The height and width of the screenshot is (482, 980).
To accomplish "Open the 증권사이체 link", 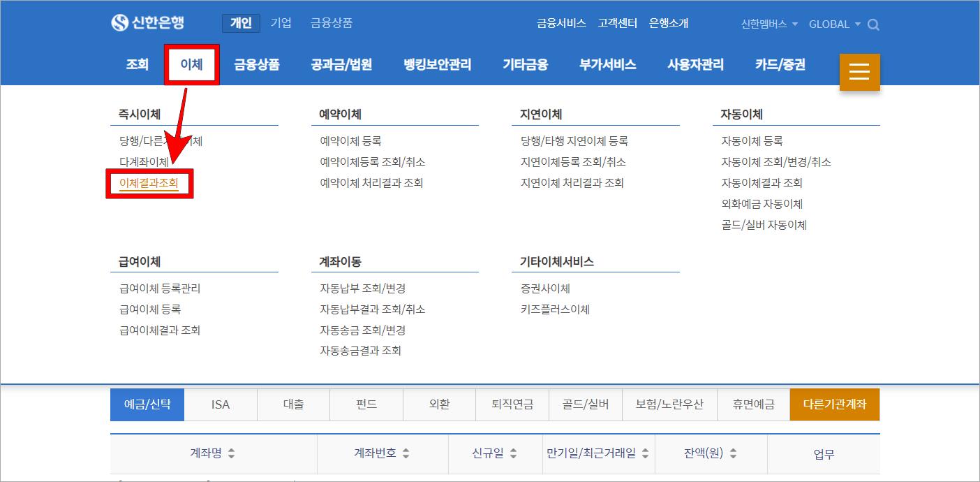I will click(544, 287).
